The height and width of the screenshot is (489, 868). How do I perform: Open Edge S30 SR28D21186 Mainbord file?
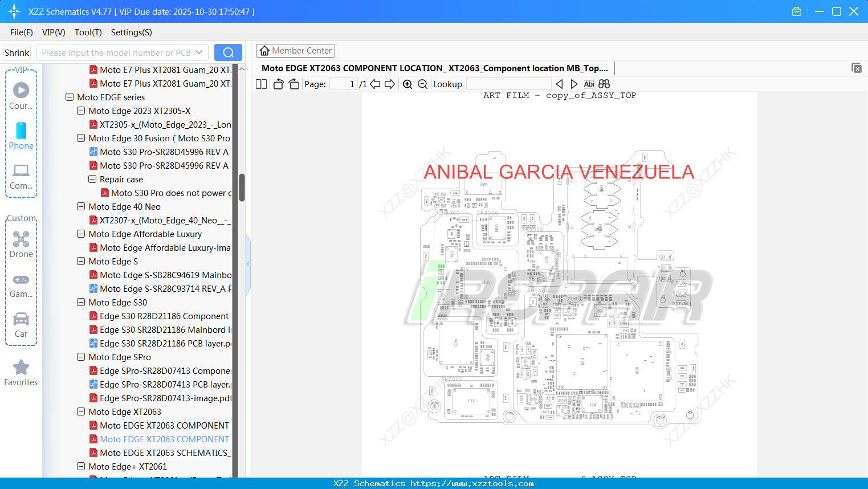[160, 329]
